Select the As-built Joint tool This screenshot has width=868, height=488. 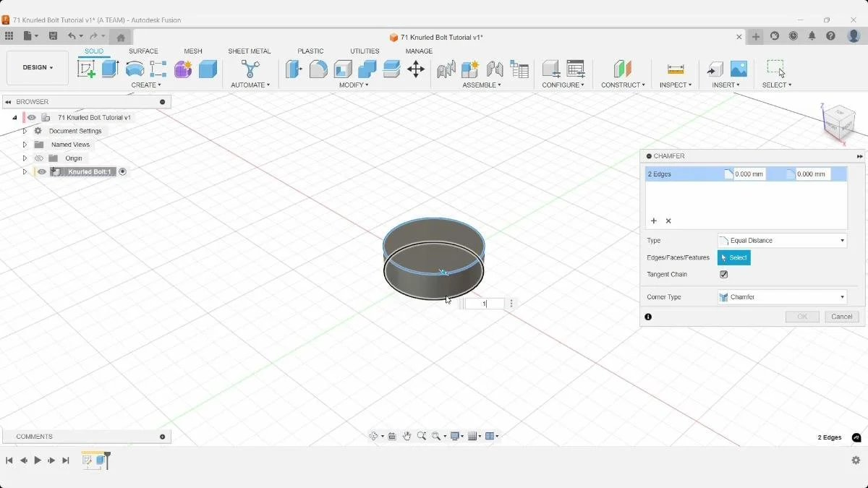[495, 69]
